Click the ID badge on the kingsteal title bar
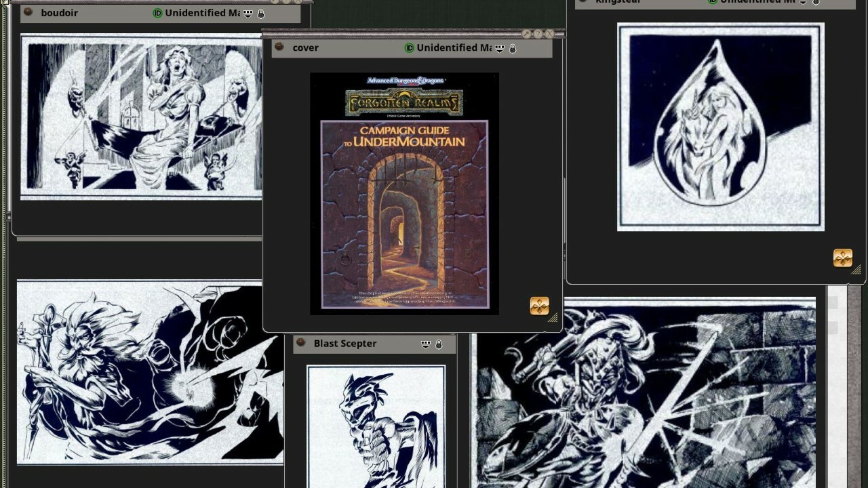The image size is (868, 488). 712,1
